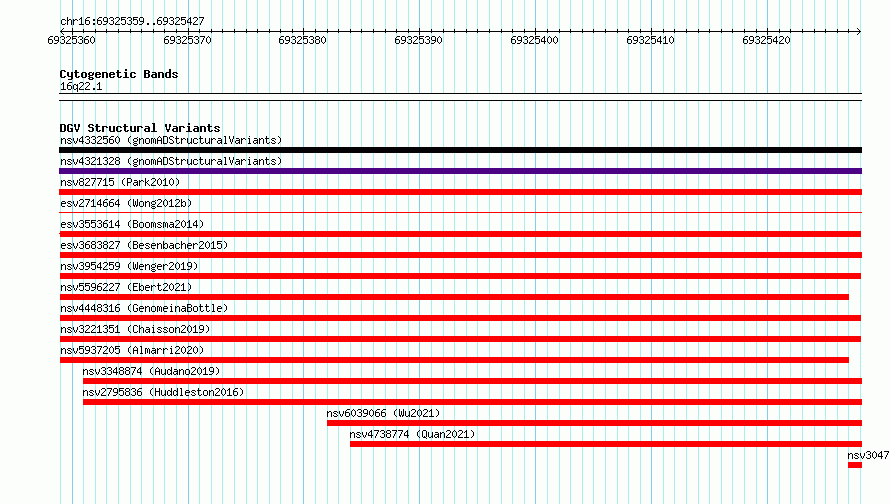Click the red bar under nsv3348874
This screenshot has width=890, height=504.
pos(472,381)
